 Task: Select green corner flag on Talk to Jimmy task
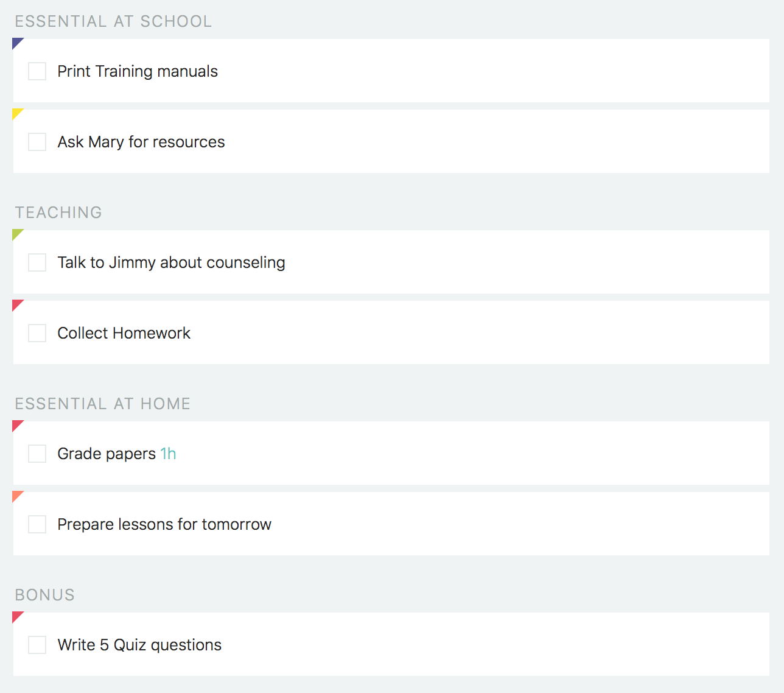coord(16,233)
